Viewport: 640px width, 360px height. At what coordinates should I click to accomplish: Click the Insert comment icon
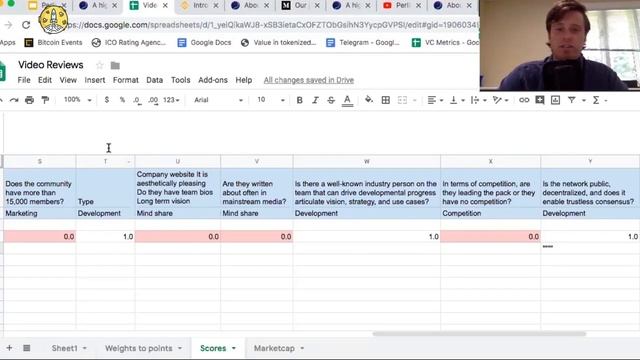540,100
